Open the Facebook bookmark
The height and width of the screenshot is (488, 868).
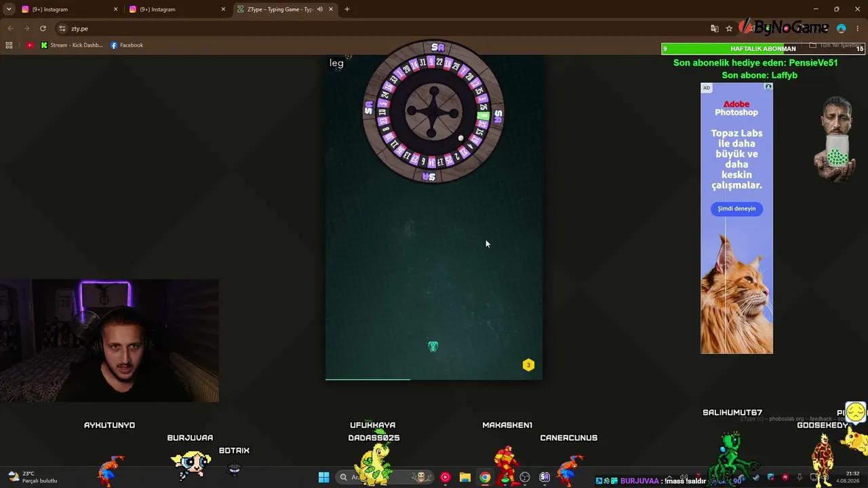pos(127,45)
